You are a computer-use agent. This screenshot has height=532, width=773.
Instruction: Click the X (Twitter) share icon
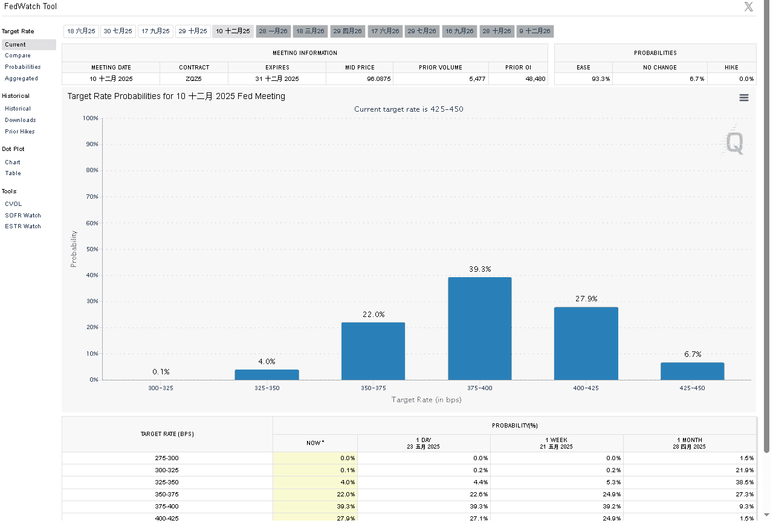(748, 7)
